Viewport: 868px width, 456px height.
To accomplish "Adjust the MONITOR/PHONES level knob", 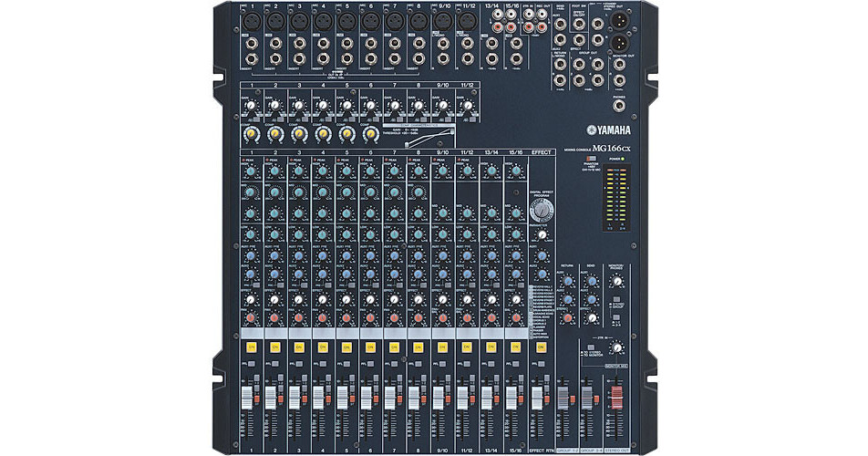I will point(615,281).
